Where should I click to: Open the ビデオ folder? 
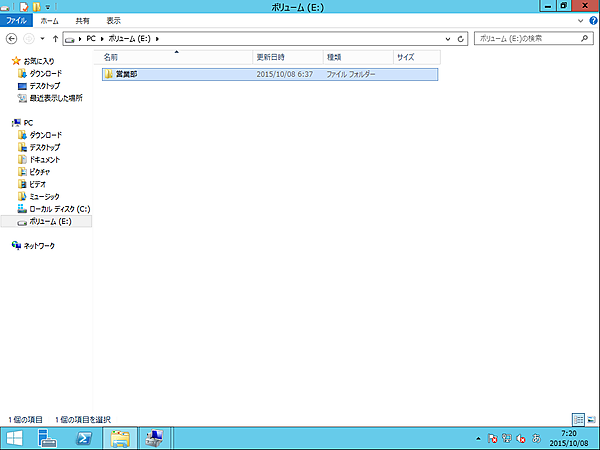pyautogui.click(x=32, y=184)
